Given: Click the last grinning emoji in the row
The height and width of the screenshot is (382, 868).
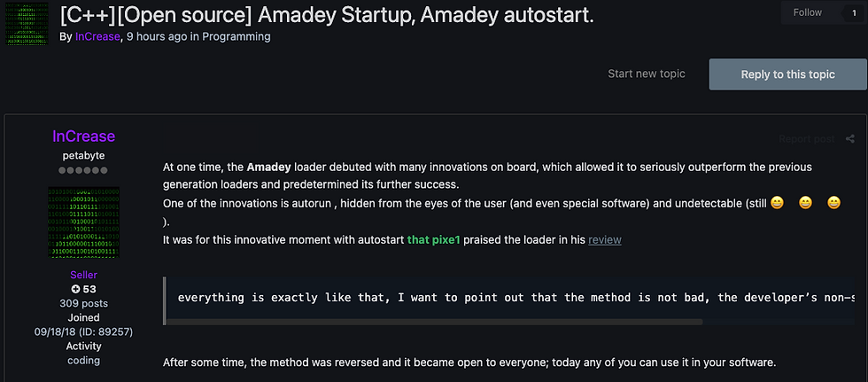Looking at the screenshot, I should click(x=833, y=203).
